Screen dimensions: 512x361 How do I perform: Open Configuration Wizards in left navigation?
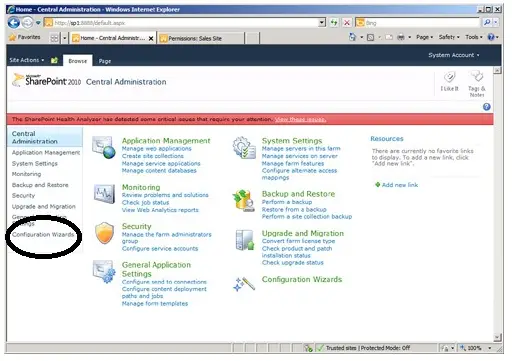coord(43,235)
